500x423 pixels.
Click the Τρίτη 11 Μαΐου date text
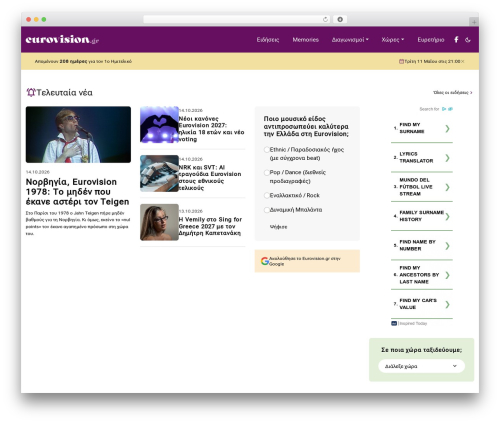(432, 61)
